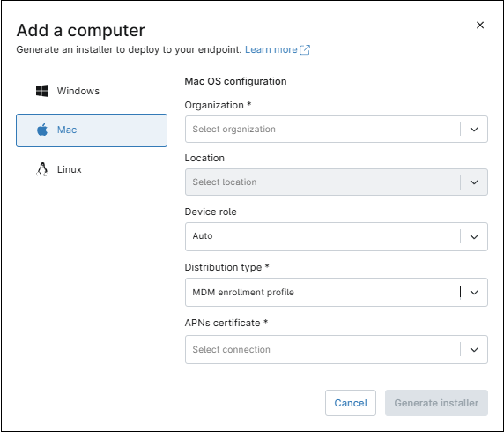
Task: Click the Distribution type chevron arrow
Action: tap(474, 293)
